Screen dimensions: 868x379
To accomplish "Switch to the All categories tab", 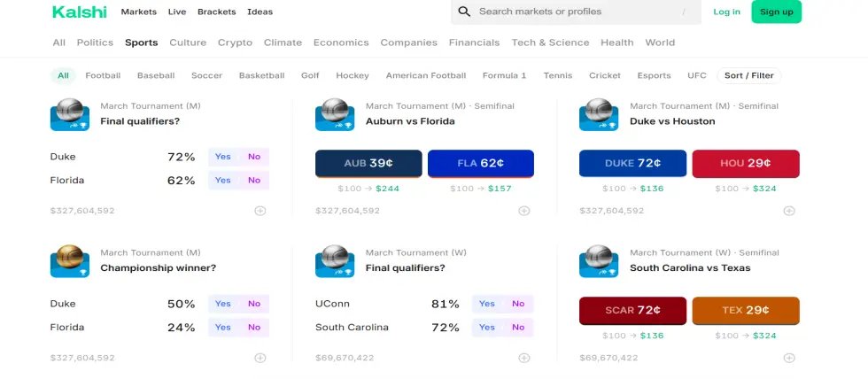I will (x=58, y=43).
